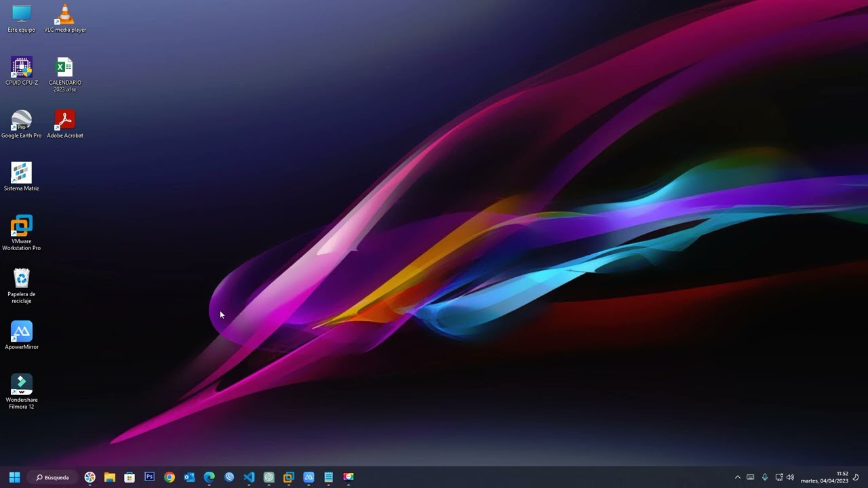The width and height of the screenshot is (868, 488).
Task: Select the Google Earth Pro shortcut
Action: pos(22,124)
